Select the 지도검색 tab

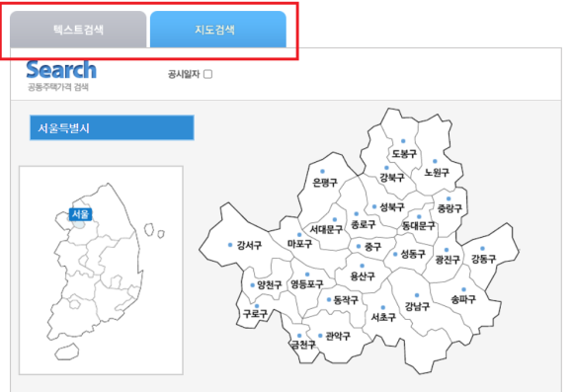click(x=218, y=30)
